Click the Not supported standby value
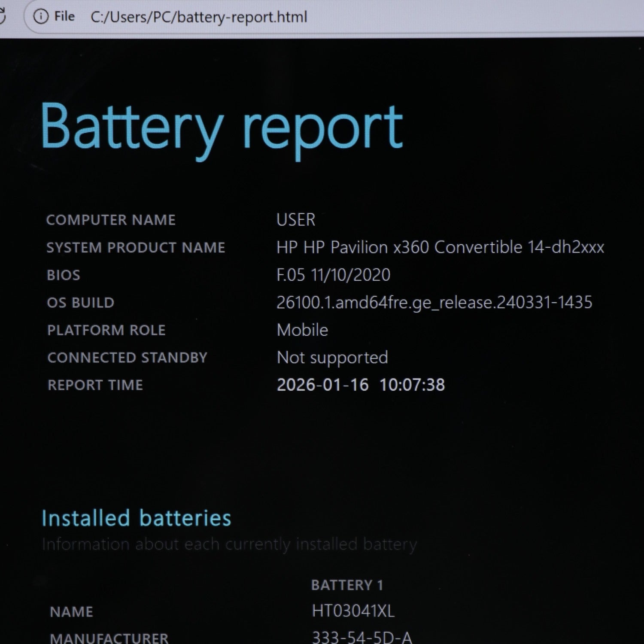 [332, 358]
